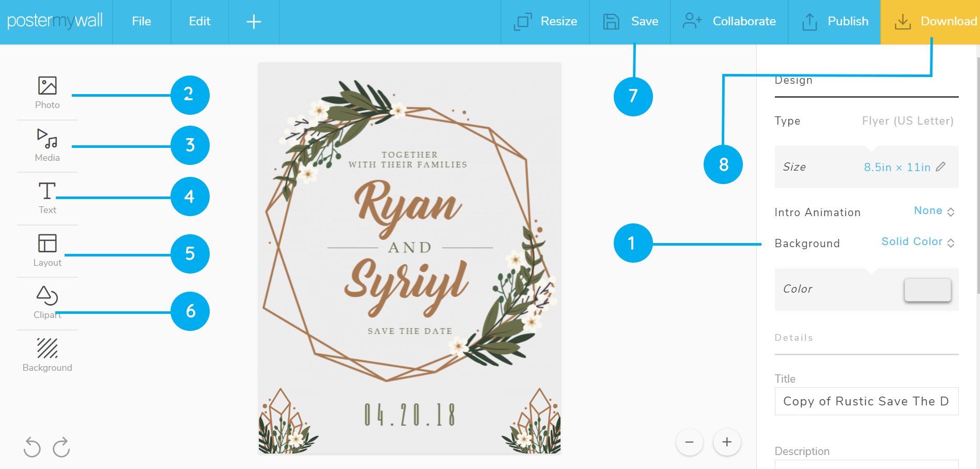Open the Intro Animation dropdown
The width and height of the screenshot is (980, 469).
934,211
